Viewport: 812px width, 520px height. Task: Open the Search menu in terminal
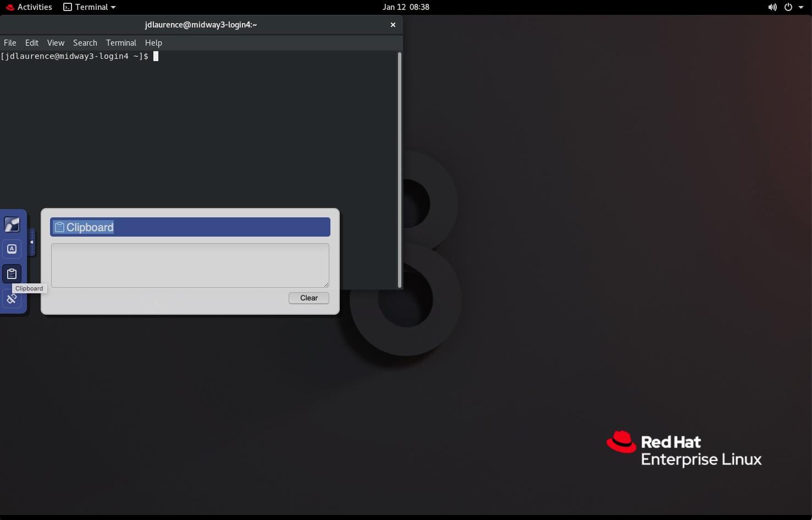85,43
